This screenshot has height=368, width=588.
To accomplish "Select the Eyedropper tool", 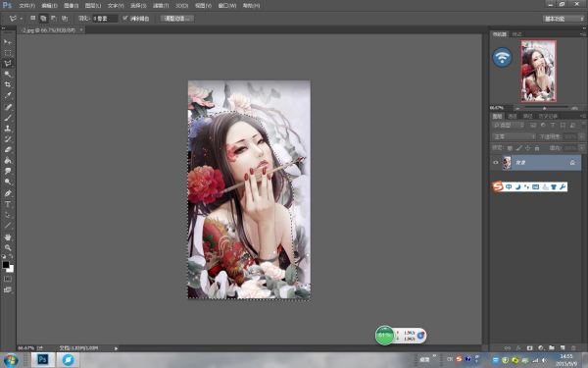I will 8,95.
